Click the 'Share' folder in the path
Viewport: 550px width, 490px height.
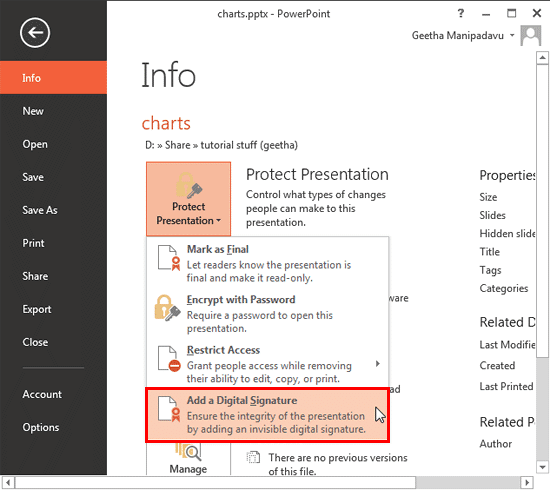coord(177,145)
